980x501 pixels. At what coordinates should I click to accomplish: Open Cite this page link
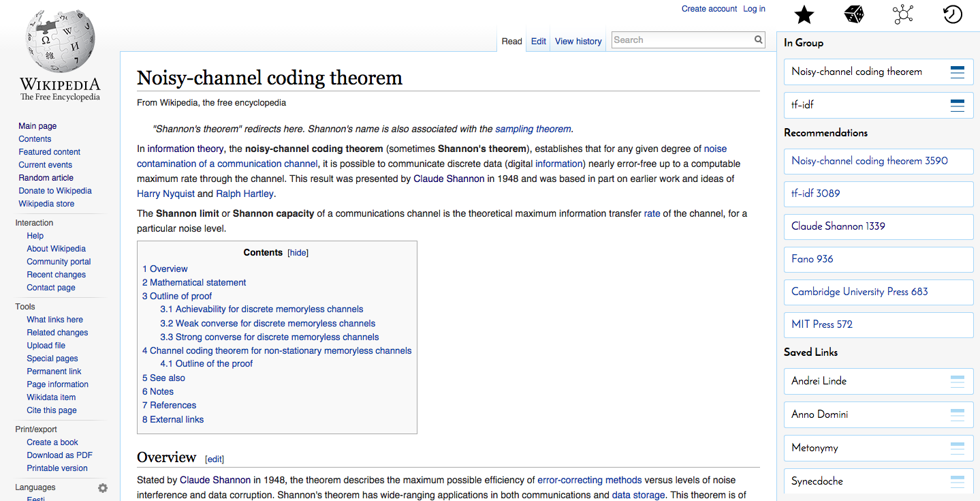[x=52, y=410]
